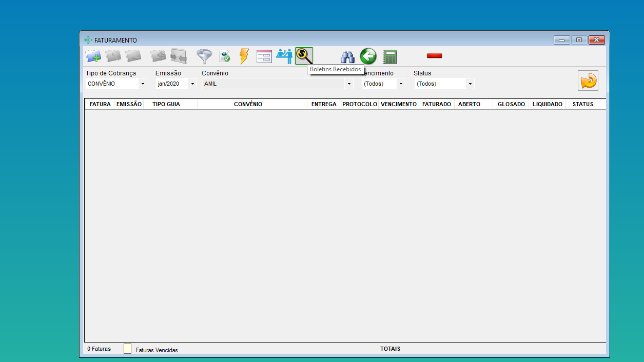Screen dimensions: 644x362
Task: Click the document with globe checkmark icon
Action: click(225, 56)
